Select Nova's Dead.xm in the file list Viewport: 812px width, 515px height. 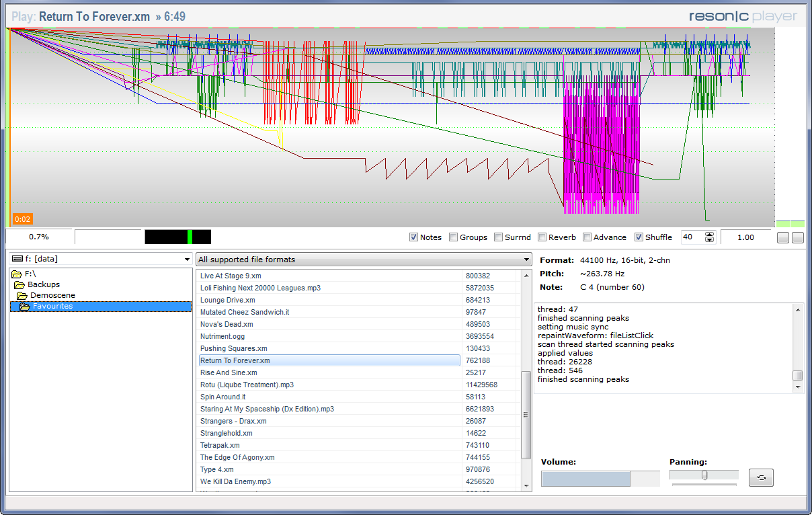click(x=227, y=325)
